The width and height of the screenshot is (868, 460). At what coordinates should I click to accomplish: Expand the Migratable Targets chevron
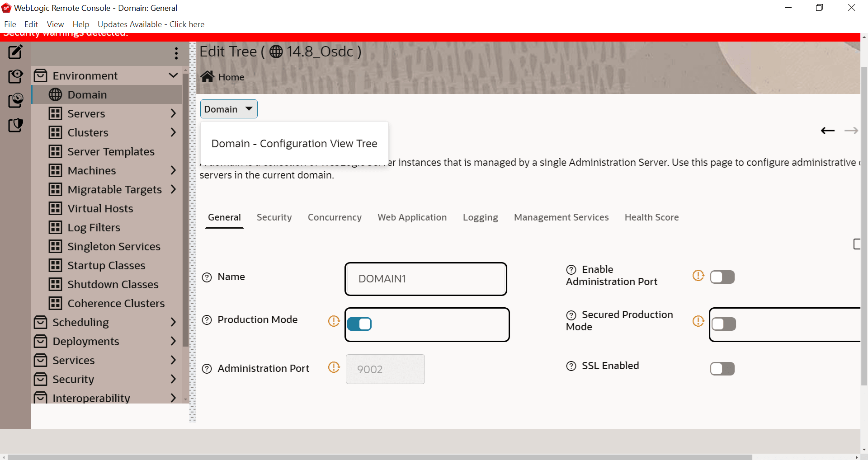coord(173,189)
